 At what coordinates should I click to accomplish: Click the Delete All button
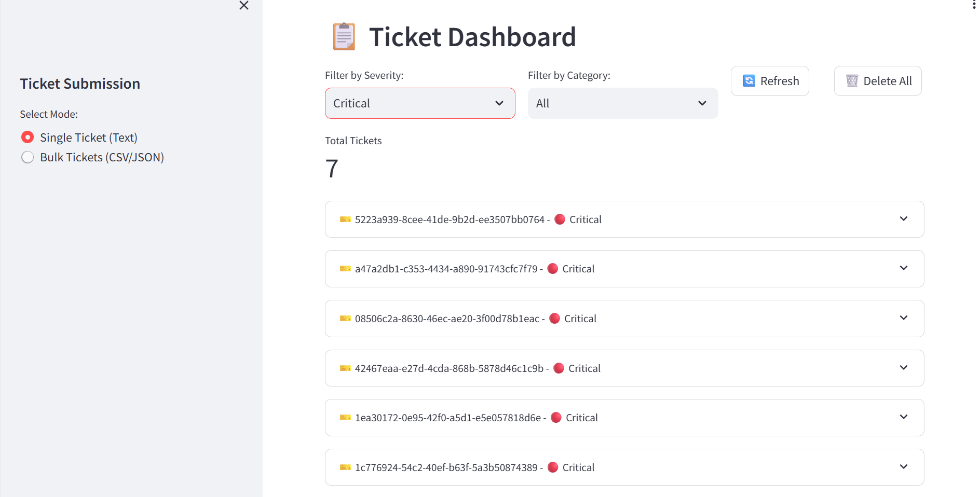click(877, 81)
